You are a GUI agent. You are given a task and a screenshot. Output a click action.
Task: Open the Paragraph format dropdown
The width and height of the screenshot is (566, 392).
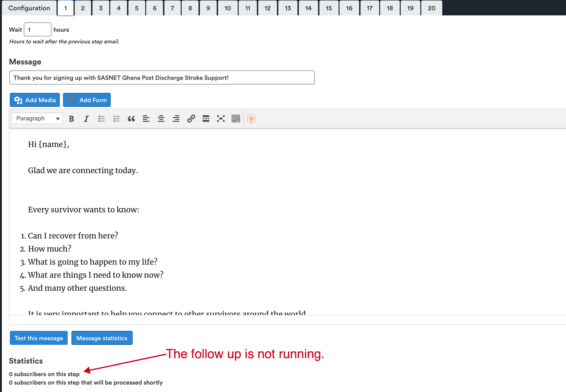point(37,119)
